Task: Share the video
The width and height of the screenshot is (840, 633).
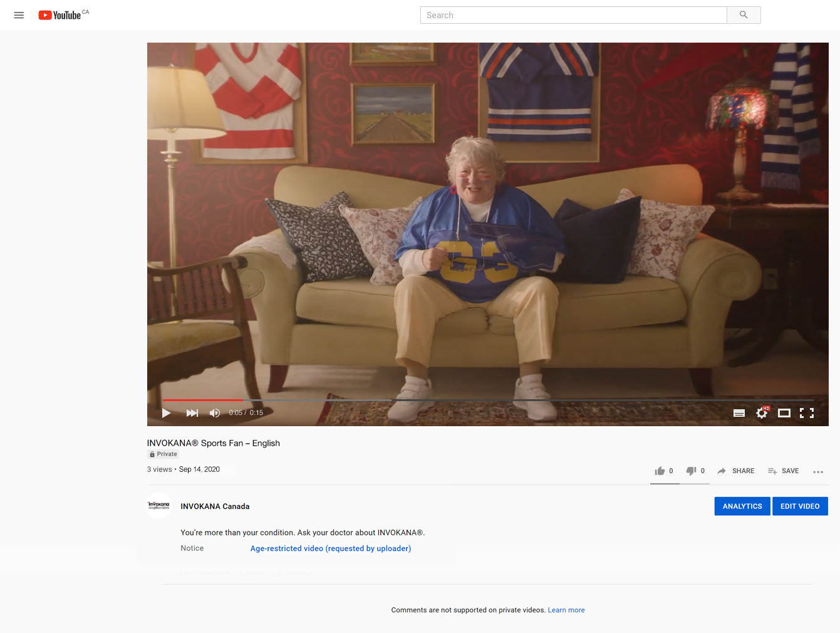Action: point(736,471)
